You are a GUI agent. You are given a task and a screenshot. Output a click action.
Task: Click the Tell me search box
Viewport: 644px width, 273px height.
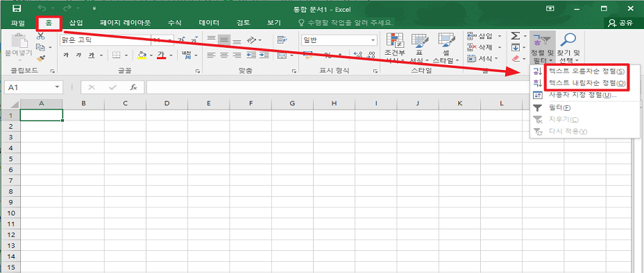346,23
